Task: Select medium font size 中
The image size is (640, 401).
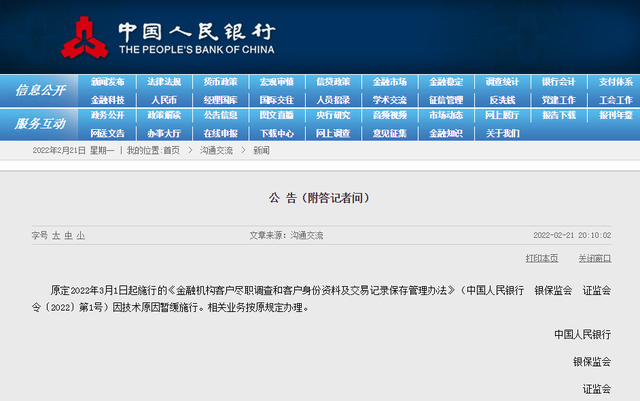Action: (x=68, y=235)
